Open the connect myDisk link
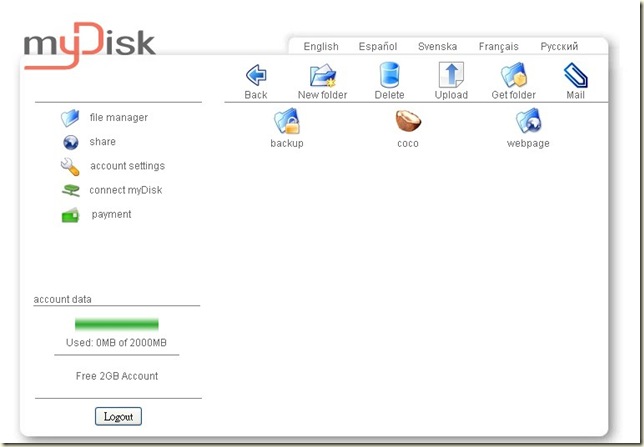644x447 pixels. click(126, 190)
